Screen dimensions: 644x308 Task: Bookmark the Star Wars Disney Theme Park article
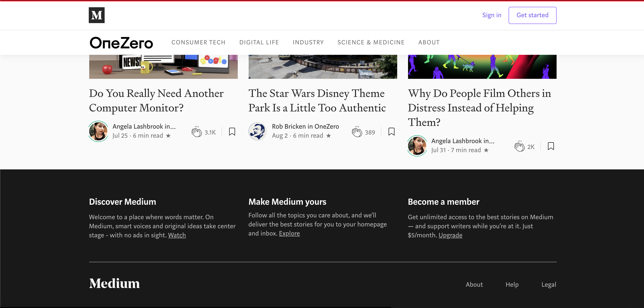click(x=391, y=132)
